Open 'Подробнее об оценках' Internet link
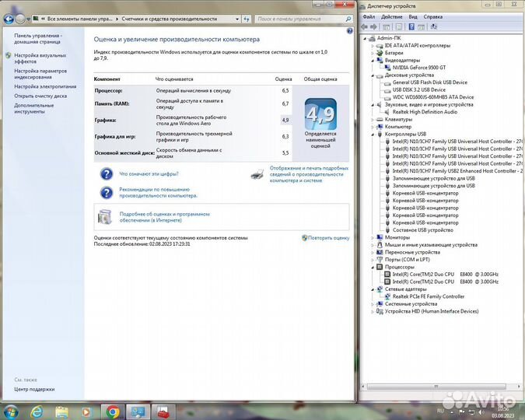525x420 pixels. click(164, 217)
